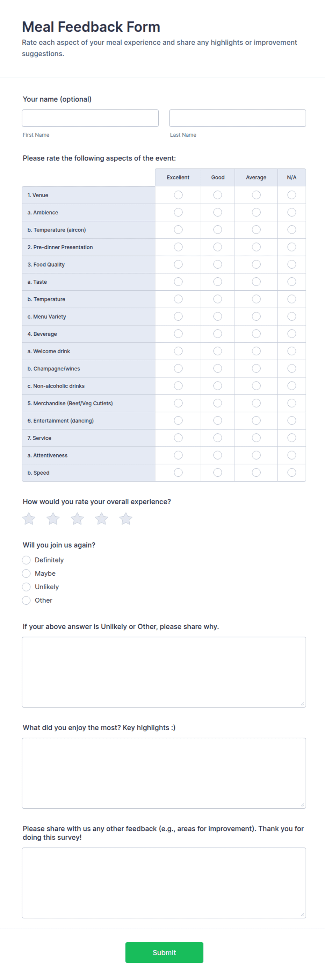The width and height of the screenshot is (325, 980).
Task: Select the first star rating icon
Action: coord(29,519)
